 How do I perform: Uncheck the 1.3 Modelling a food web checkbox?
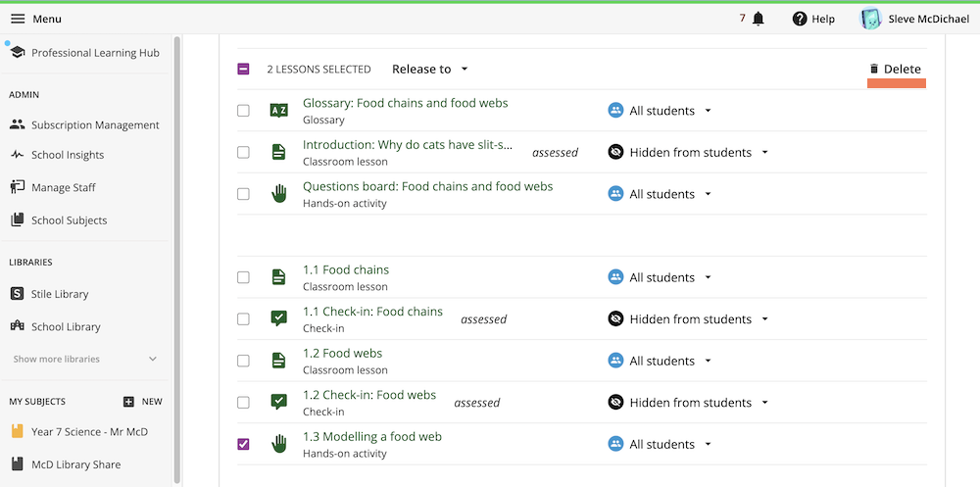[243, 444]
